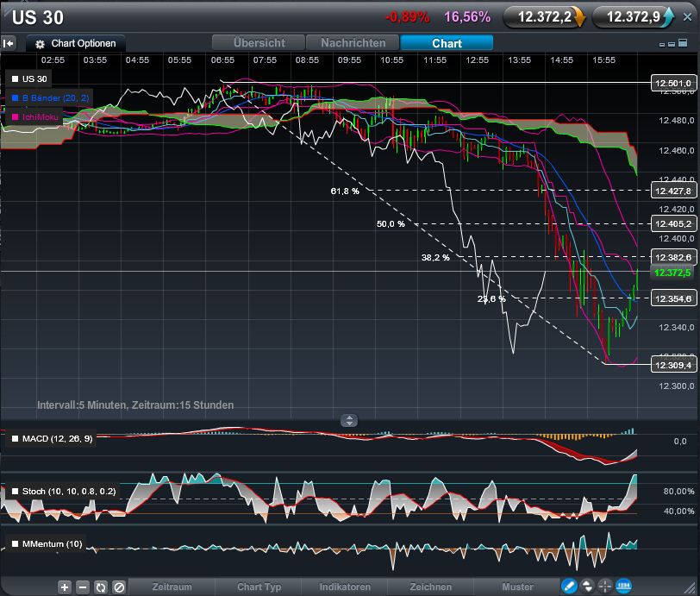The width and height of the screenshot is (700, 596).
Task: Click the 12.354,6 level label
Action: [673, 298]
